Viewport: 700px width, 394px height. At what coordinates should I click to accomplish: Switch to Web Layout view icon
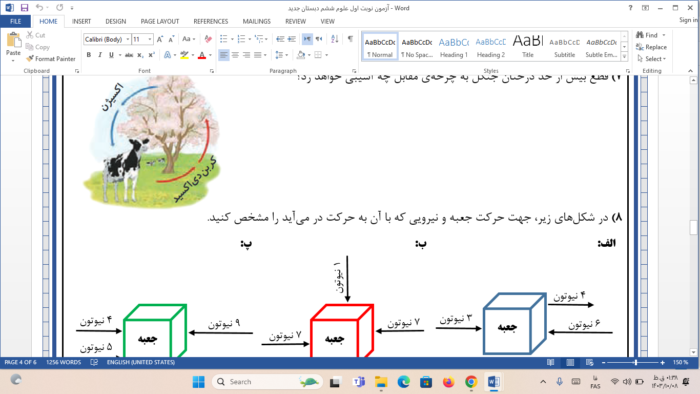click(x=590, y=362)
